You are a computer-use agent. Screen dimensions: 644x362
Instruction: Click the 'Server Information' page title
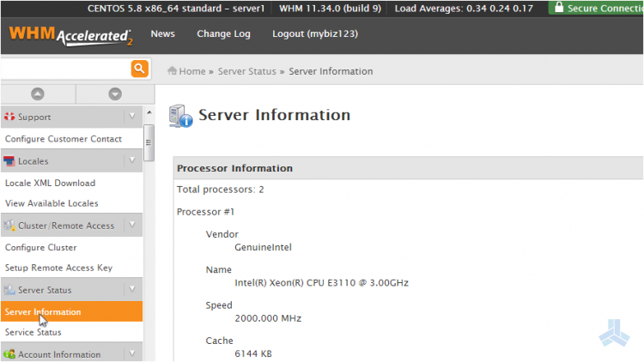tap(275, 115)
